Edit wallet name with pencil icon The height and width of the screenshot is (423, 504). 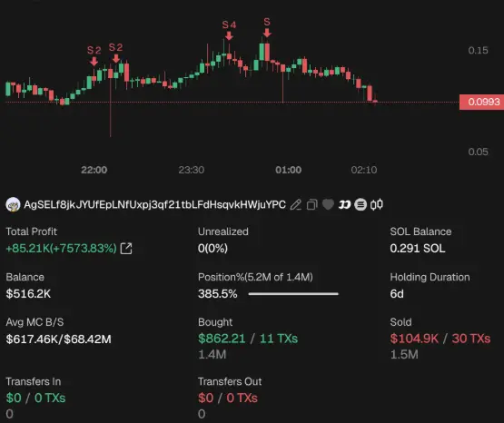(296, 204)
